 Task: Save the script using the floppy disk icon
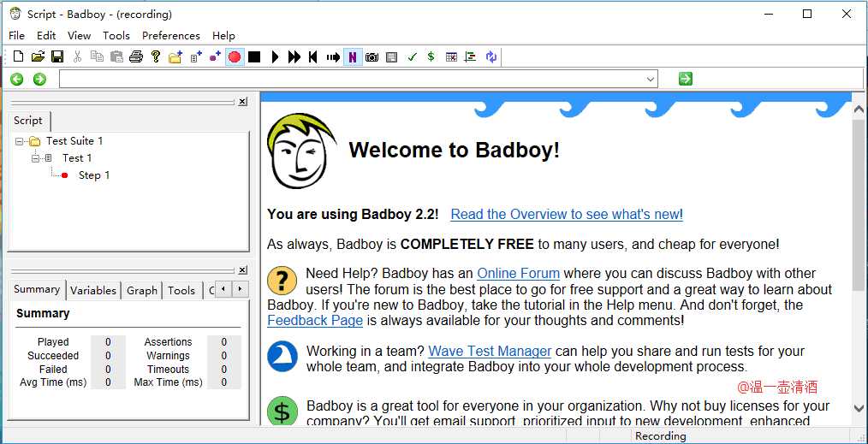(x=57, y=56)
